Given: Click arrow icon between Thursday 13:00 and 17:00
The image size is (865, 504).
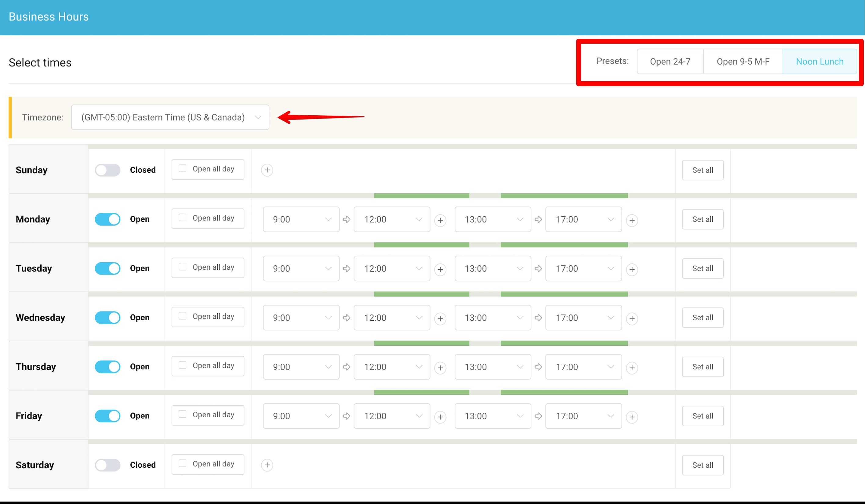Looking at the screenshot, I should coord(538,367).
